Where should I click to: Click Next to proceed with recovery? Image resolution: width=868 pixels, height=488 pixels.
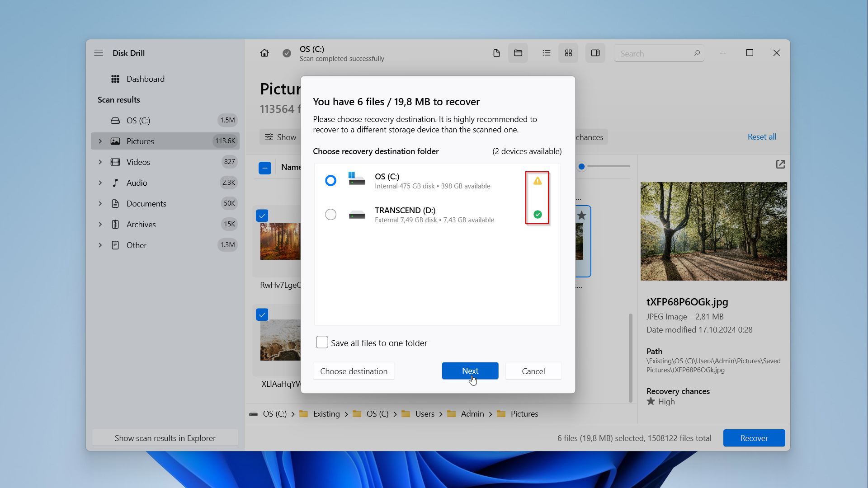click(470, 371)
